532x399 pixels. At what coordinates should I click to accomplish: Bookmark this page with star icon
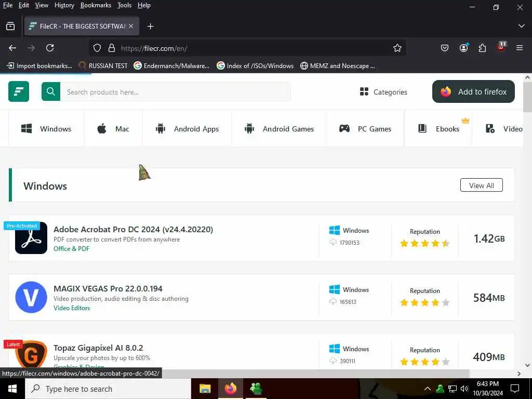point(397,48)
